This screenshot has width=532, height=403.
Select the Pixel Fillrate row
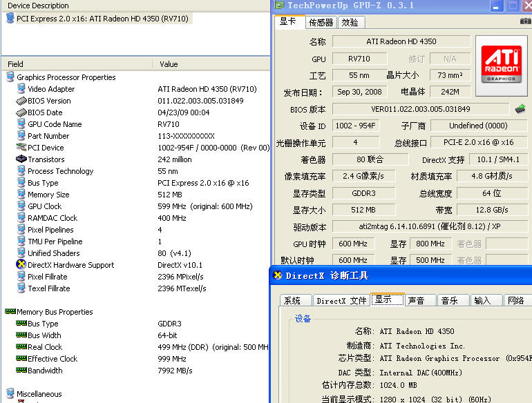tap(135, 277)
